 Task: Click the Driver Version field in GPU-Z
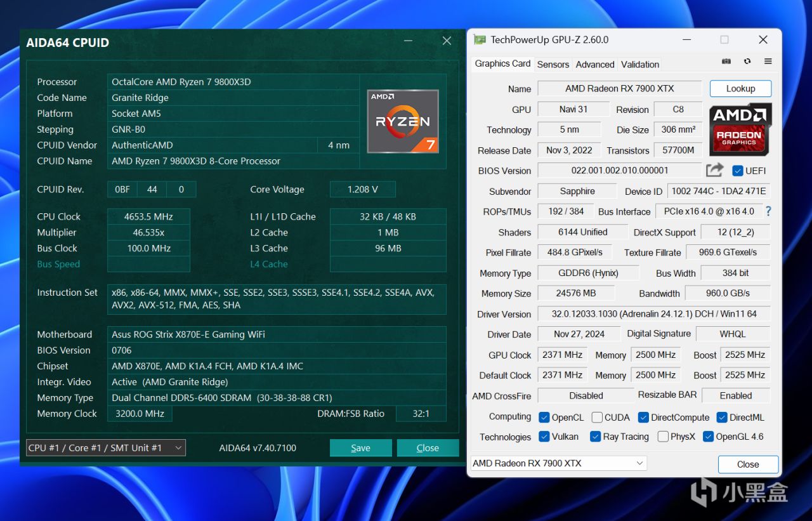(653, 313)
